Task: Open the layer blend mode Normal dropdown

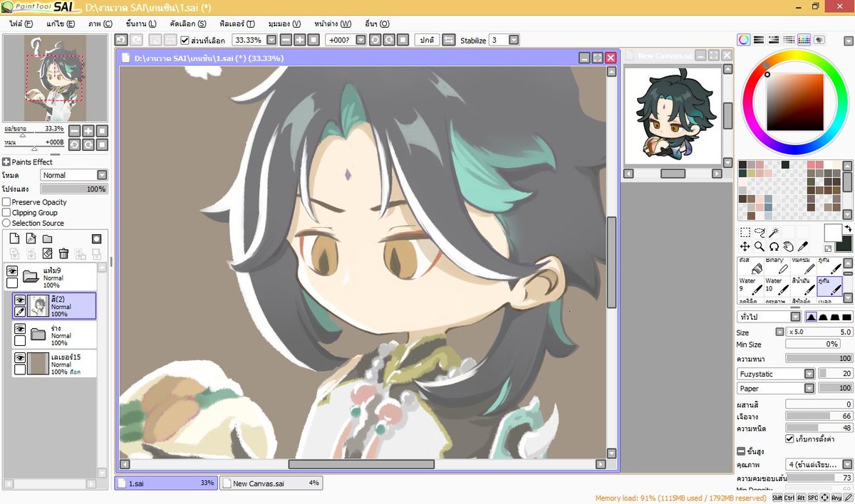Action: tap(102, 174)
